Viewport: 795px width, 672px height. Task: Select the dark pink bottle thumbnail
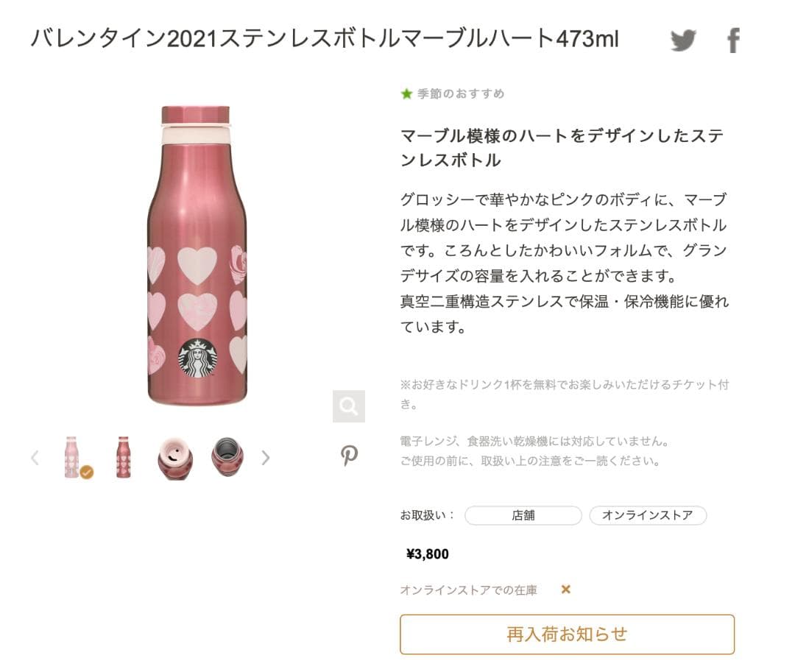click(123, 457)
